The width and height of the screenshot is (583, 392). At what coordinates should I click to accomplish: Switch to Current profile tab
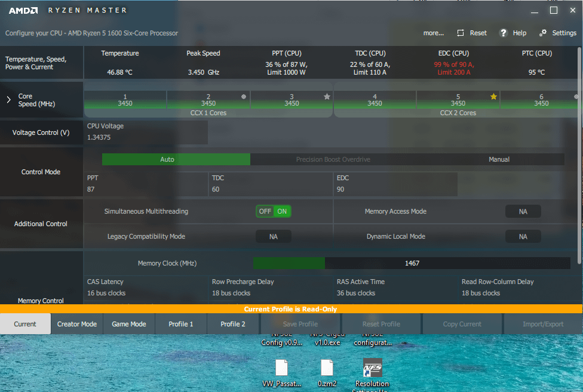tap(25, 324)
